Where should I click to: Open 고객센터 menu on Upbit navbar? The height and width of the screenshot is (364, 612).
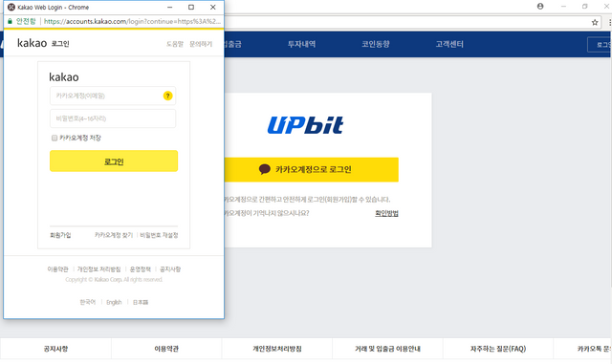point(449,44)
